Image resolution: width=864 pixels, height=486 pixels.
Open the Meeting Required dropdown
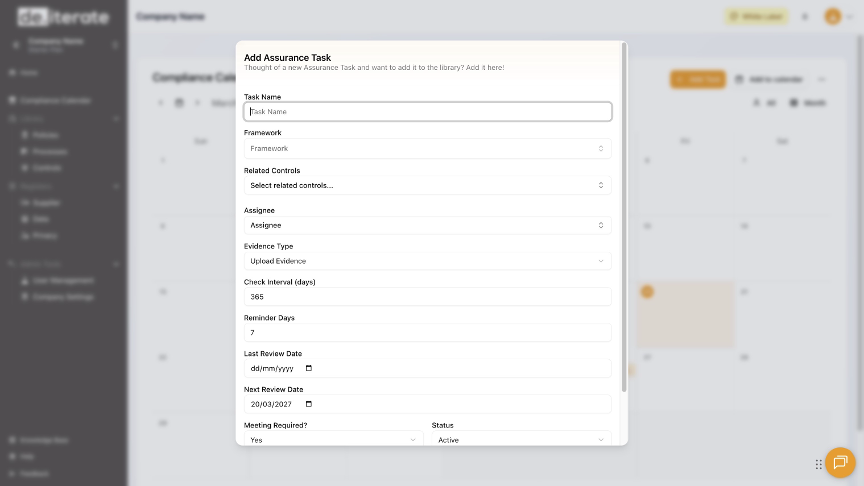(333, 439)
